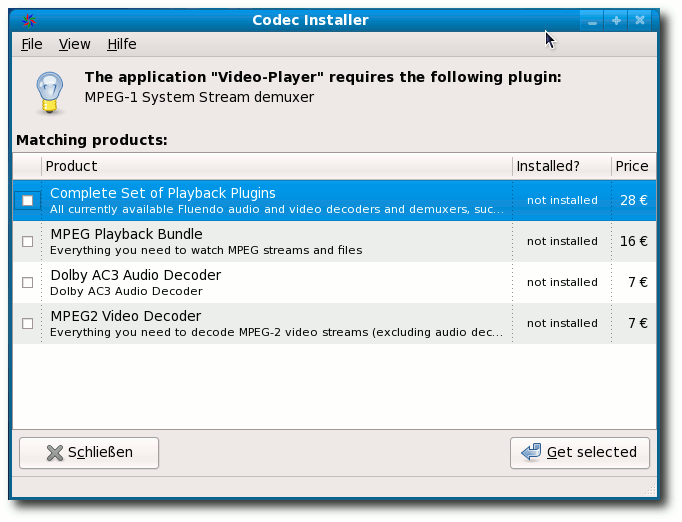Toggle the MPEG2 Video Decoder checkbox

pos(27,323)
